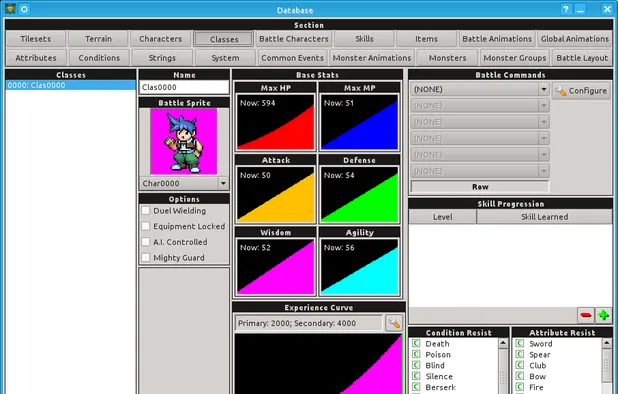This screenshot has width=618, height=394.
Task: Open the Monster Groups section
Action: click(515, 58)
